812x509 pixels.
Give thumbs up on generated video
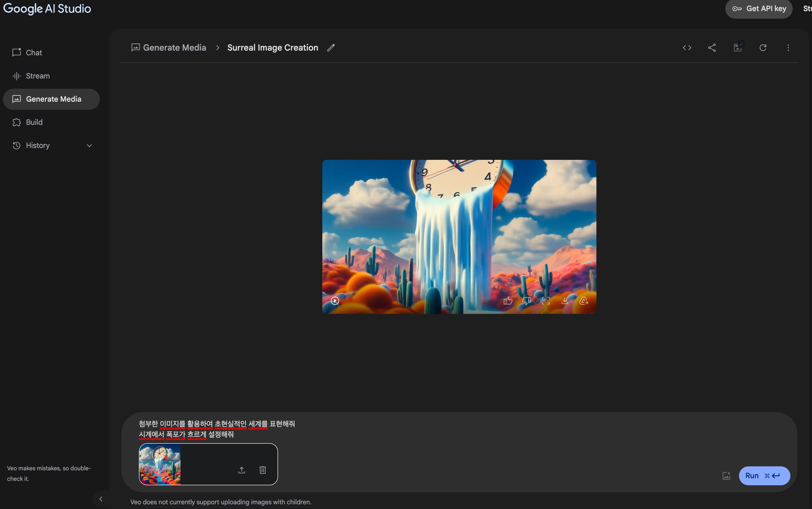click(508, 301)
